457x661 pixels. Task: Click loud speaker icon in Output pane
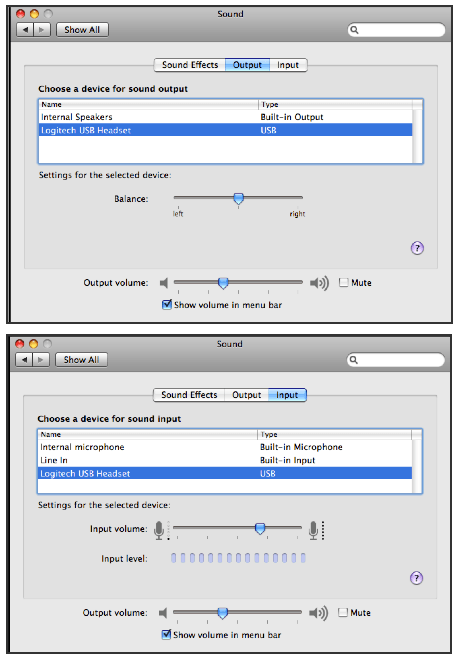[x=319, y=283]
